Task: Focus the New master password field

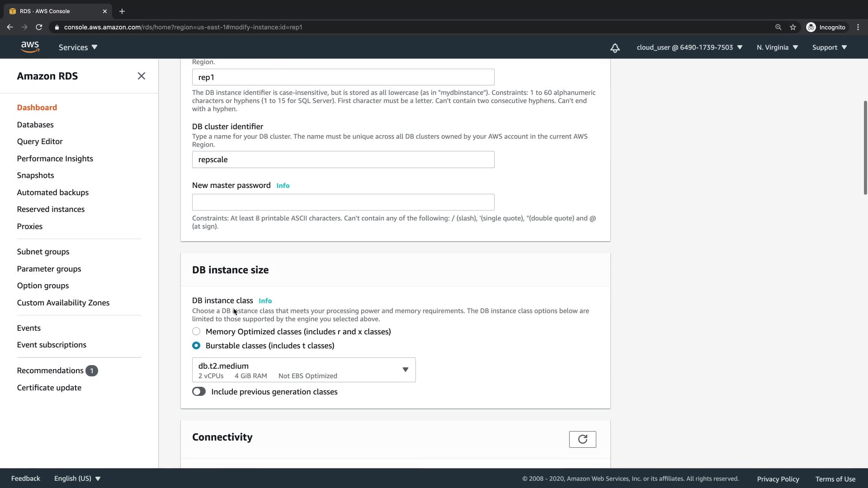Action: (x=343, y=202)
